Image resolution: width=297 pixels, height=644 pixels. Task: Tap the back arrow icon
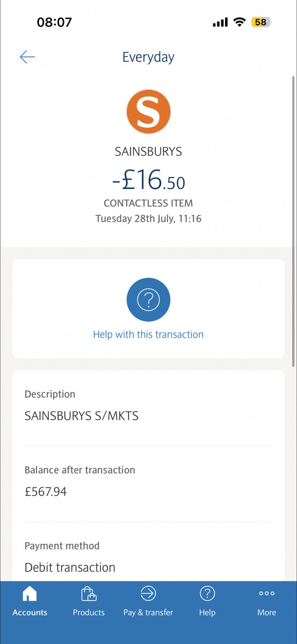point(27,57)
